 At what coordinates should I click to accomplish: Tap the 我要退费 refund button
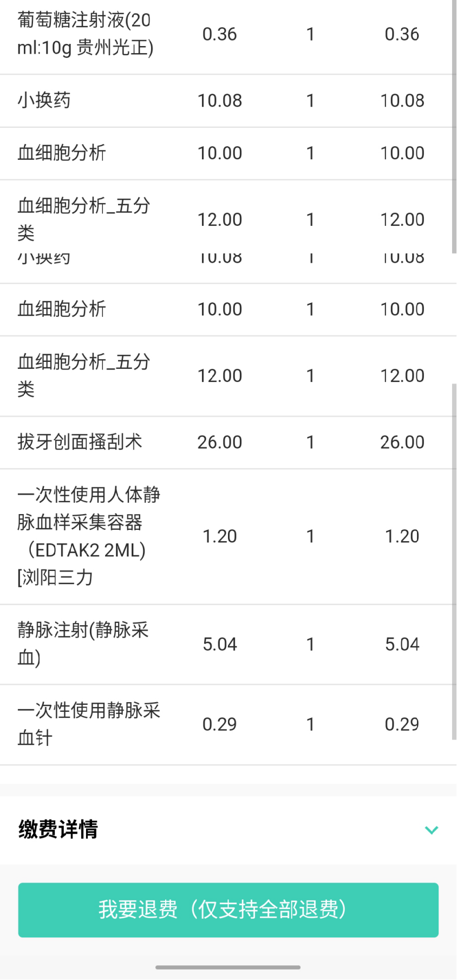click(x=228, y=910)
